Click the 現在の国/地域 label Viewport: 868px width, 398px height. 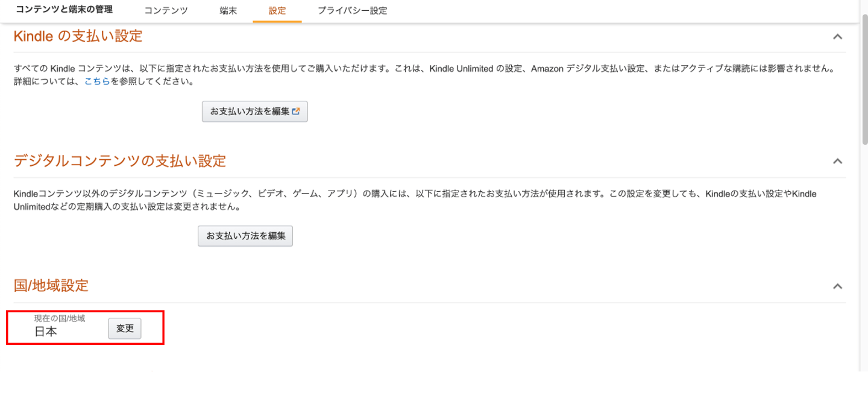[60, 318]
